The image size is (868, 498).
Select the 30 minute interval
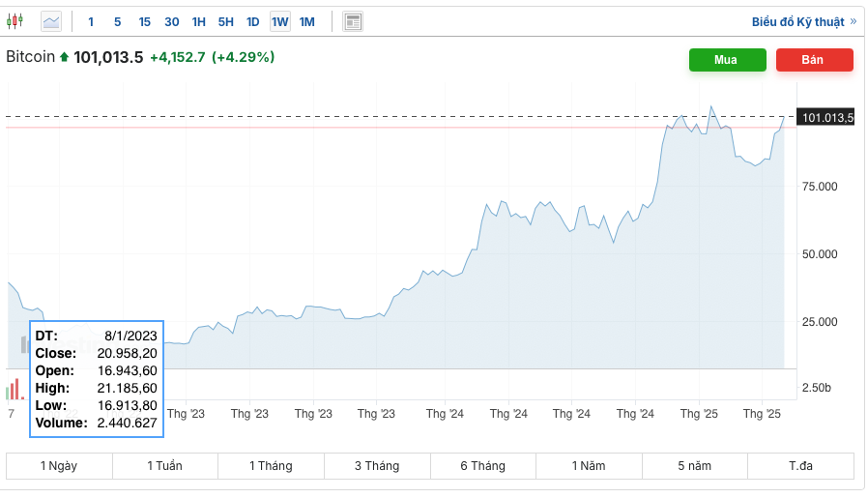pos(171,21)
